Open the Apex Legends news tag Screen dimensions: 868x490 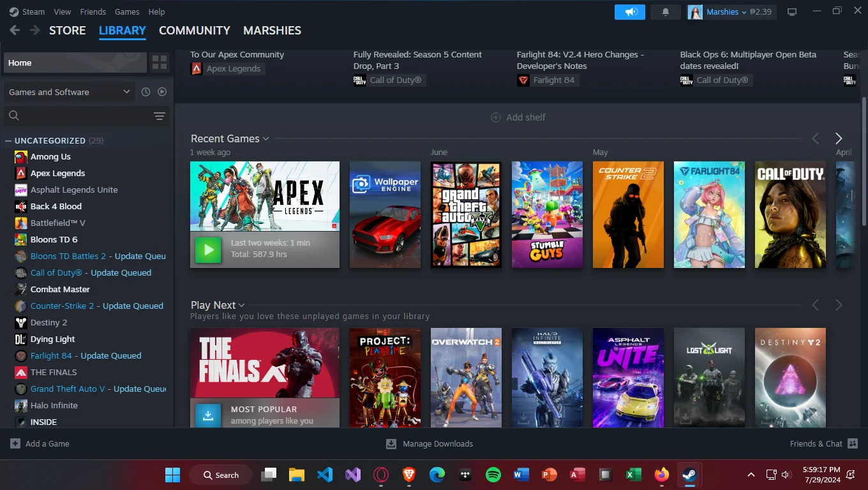point(227,69)
